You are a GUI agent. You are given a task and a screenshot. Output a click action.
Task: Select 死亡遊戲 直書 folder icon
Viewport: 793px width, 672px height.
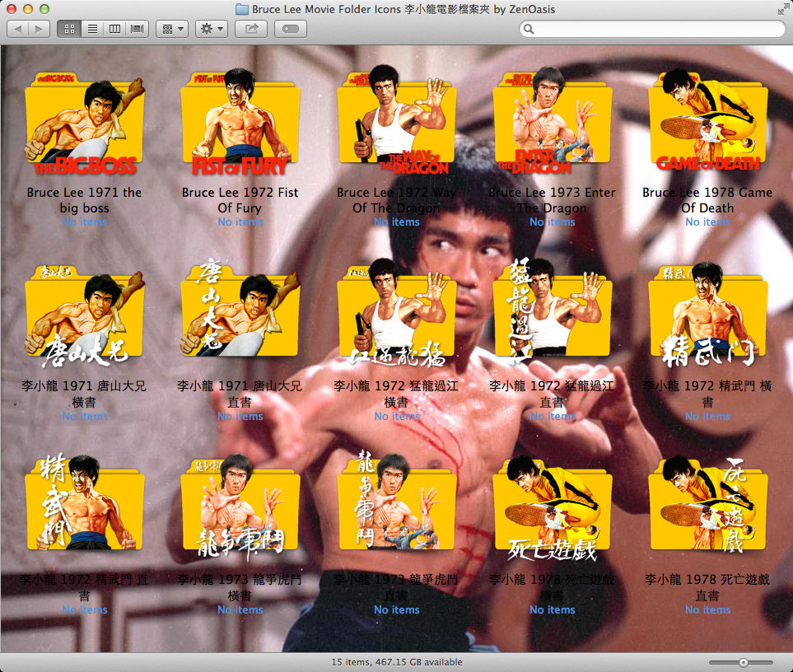point(708,505)
